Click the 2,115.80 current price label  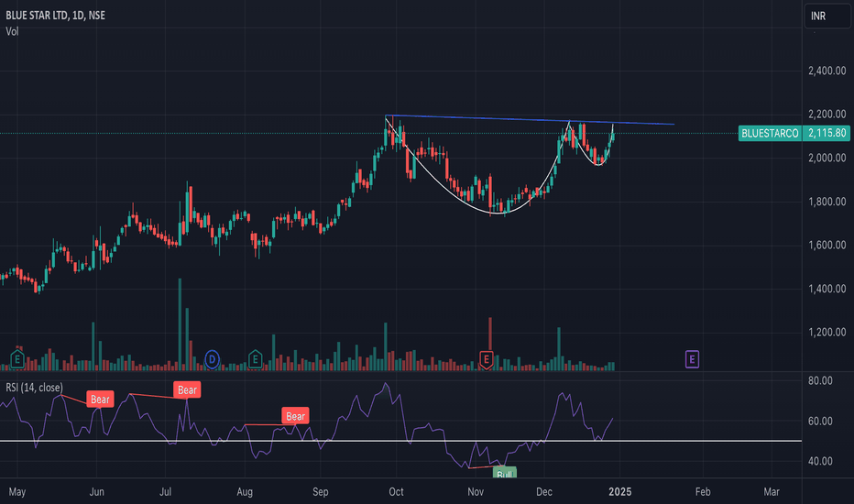[827, 133]
